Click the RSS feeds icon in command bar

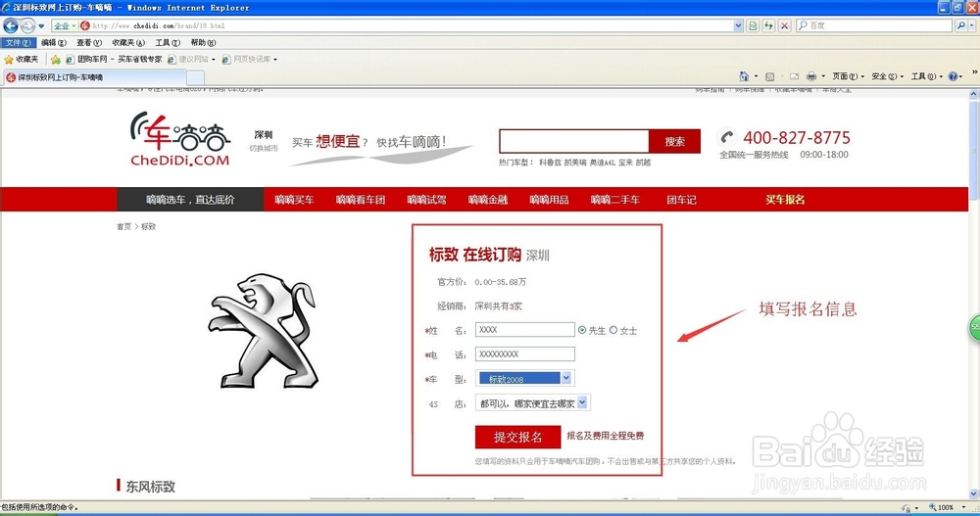(x=770, y=76)
